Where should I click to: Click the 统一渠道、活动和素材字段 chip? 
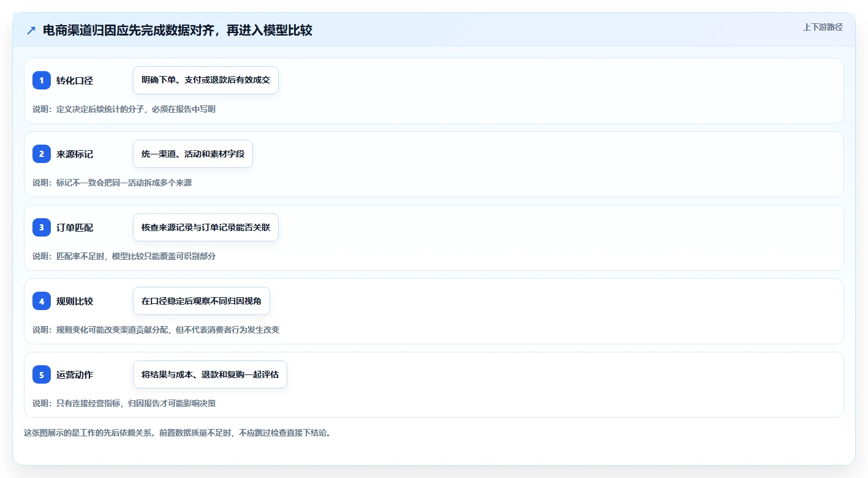(x=193, y=154)
